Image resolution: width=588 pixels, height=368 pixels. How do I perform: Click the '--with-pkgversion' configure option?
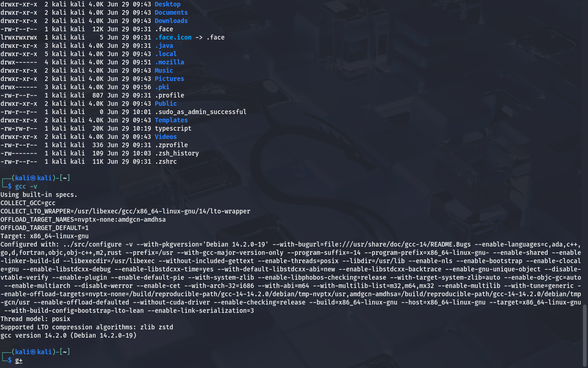(203, 244)
